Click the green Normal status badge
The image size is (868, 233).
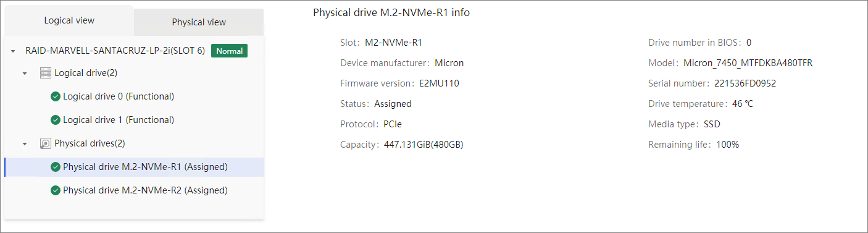pos(229,51)
